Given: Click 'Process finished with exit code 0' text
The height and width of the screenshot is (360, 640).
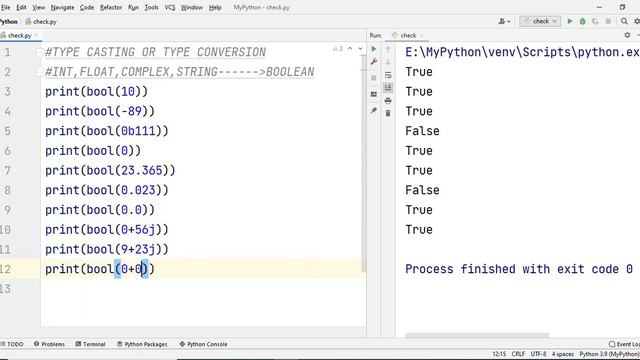Looking at the screenshot, I should (x=519, y=269).
